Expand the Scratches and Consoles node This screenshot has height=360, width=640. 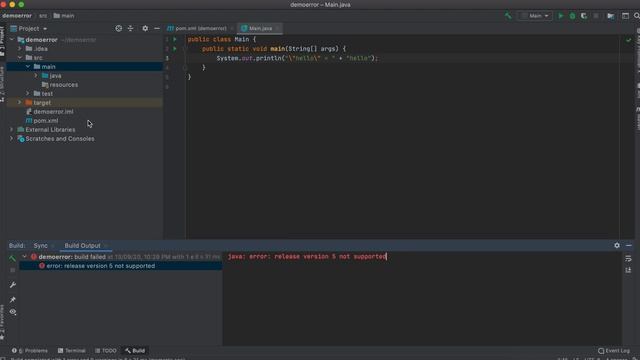(x=12, y=138)
